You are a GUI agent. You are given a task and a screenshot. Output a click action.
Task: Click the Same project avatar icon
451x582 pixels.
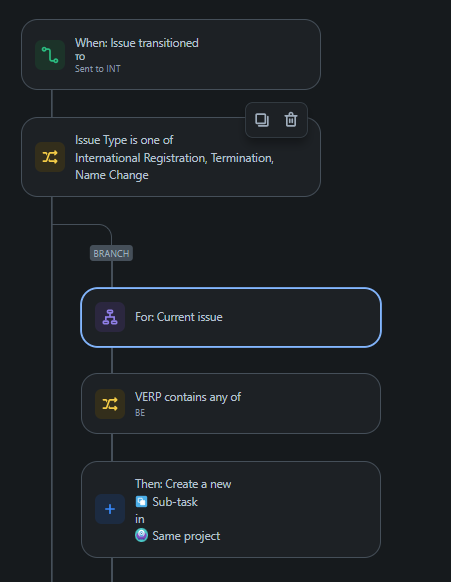tap(141, 535)
